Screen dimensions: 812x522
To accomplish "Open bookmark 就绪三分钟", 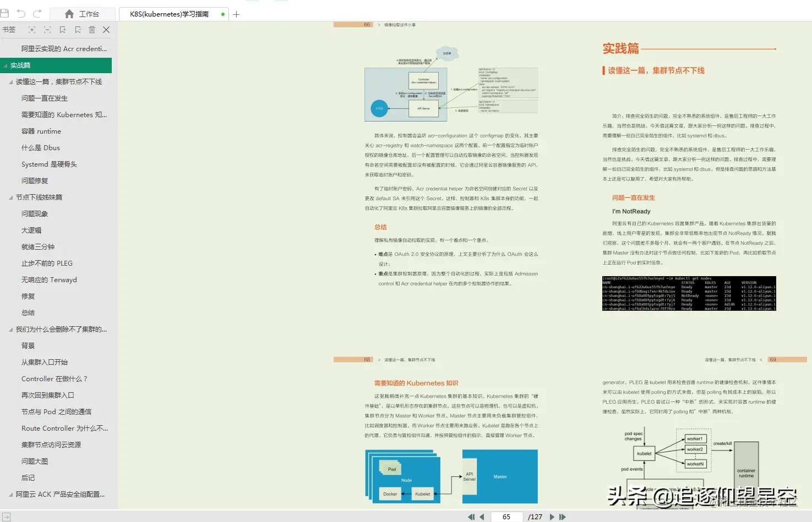I will coord(38,247).
